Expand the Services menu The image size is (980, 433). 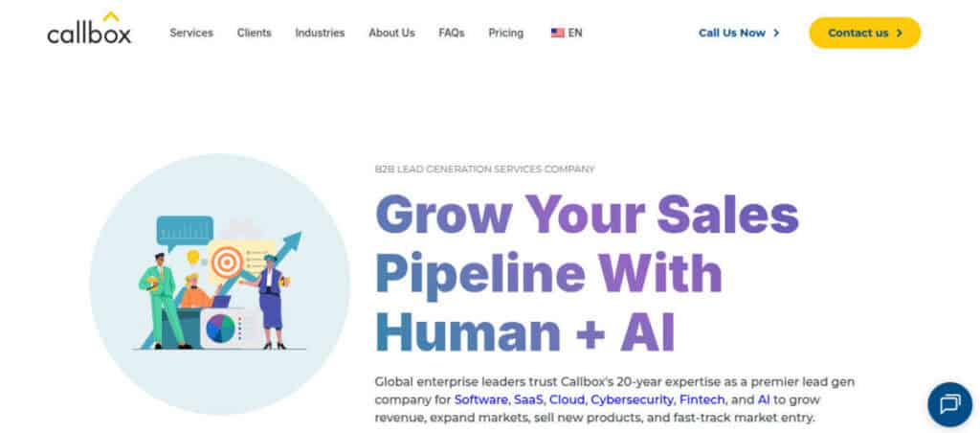pos(191,33)
